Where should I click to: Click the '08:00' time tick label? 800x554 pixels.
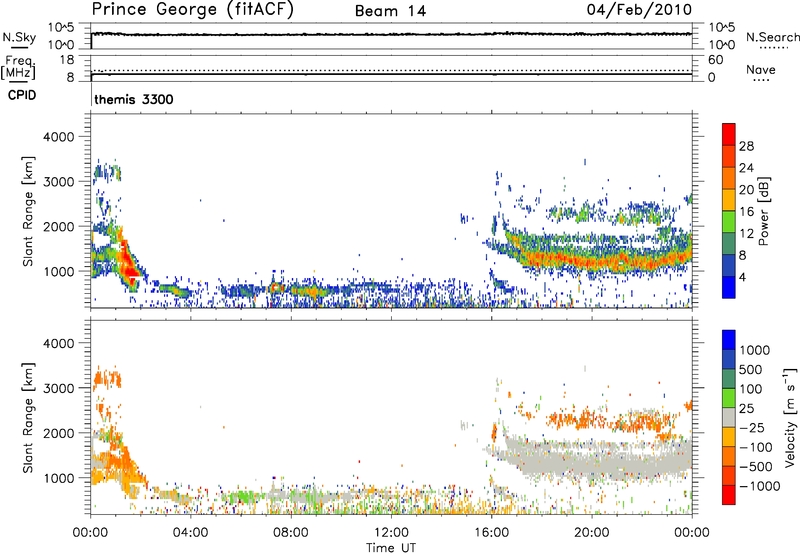[x=290, y=533]
